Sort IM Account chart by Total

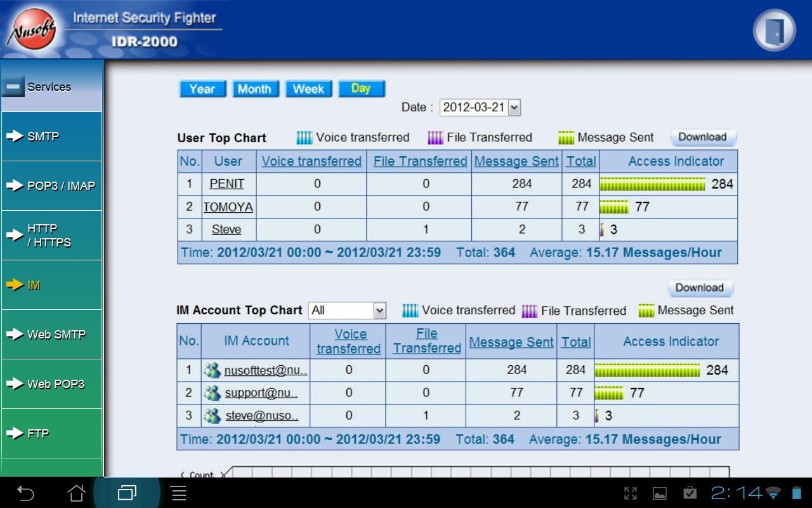coord(576,342)
